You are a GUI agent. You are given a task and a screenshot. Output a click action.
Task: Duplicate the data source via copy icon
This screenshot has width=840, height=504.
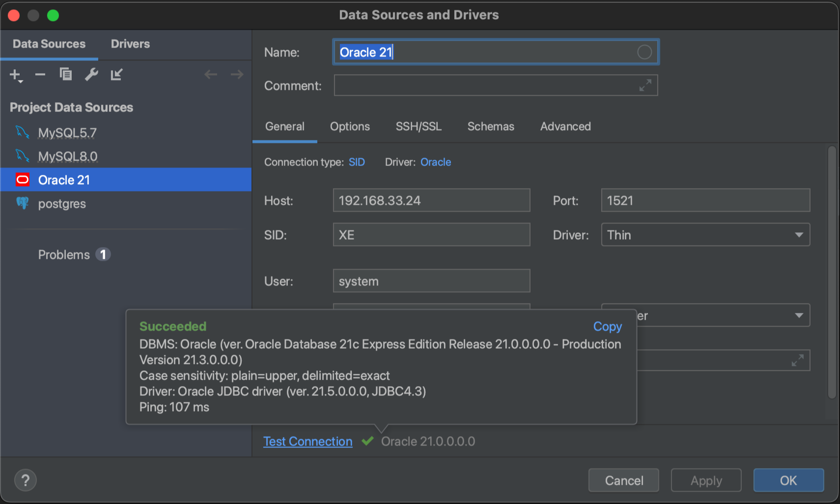point(66,74)
